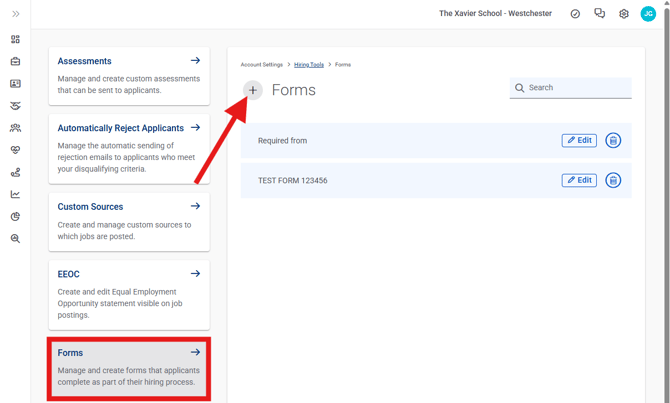
Task: Open the Assessments settings card
Action: (129, 76)
